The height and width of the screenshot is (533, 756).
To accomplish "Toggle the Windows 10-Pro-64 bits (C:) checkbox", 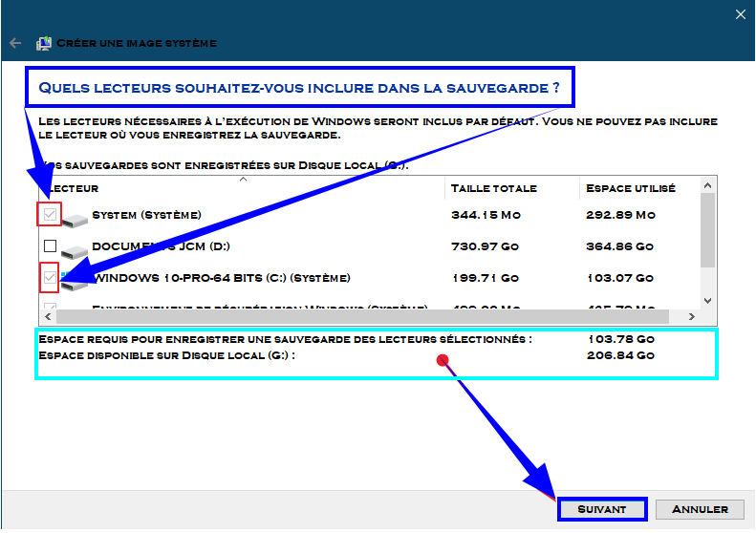I will 50,278.
